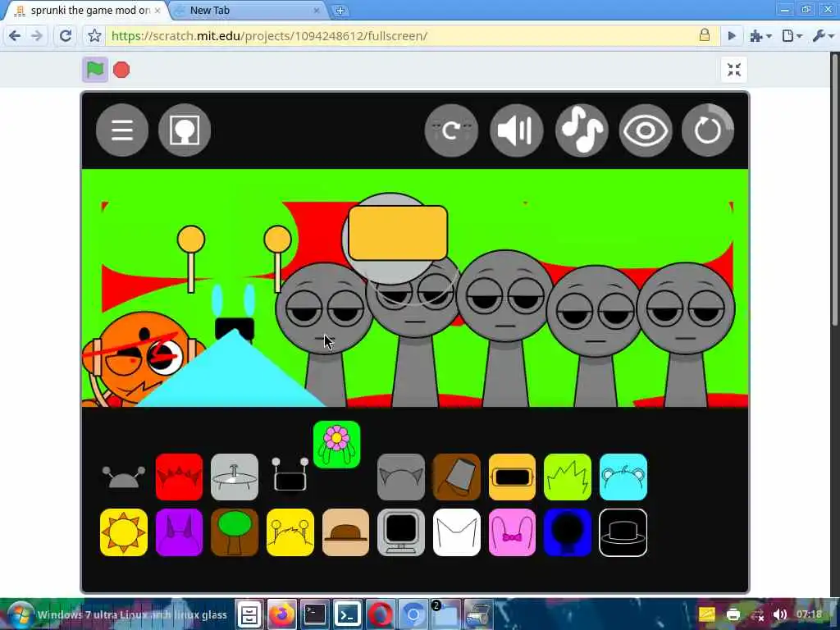840x630 pixels.
Task: Click the green flag to start project
Action: coord(95,70)
